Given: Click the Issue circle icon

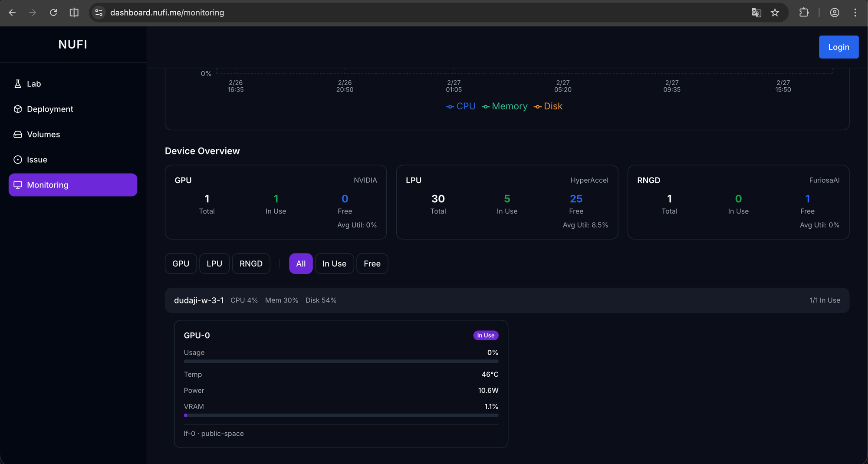Looking at the screenshot, I should tap(18, 160).
